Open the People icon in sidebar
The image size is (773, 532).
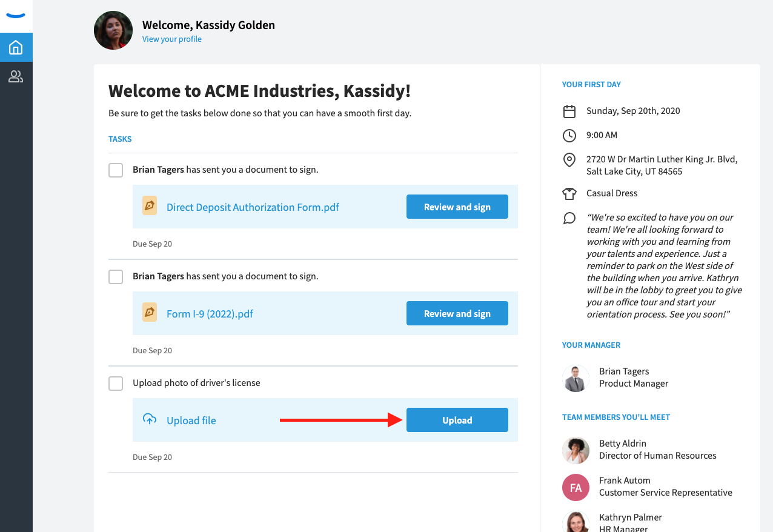(x=16, y=76)
